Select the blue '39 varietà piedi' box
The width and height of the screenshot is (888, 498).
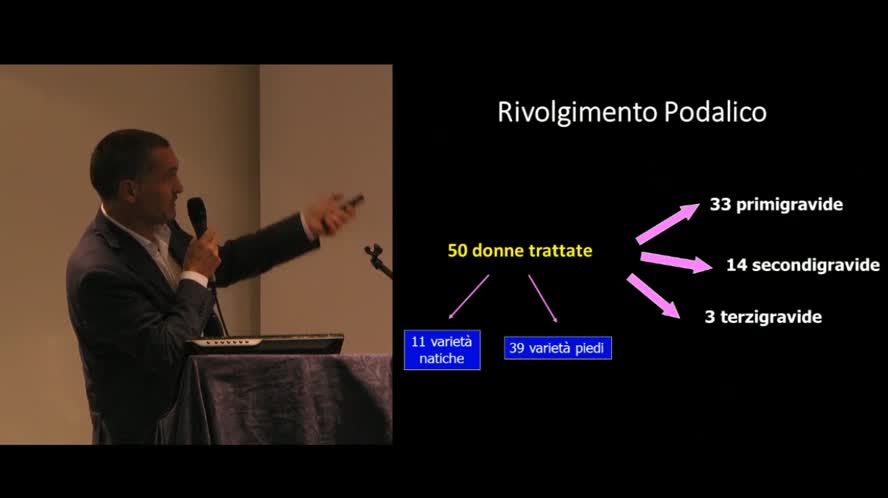[x=557, y=348]
